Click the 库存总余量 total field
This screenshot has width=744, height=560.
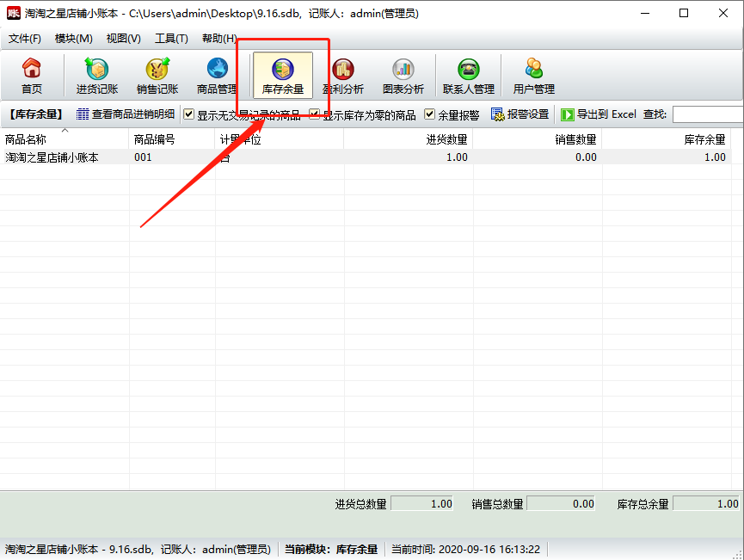tap(706, 504)
